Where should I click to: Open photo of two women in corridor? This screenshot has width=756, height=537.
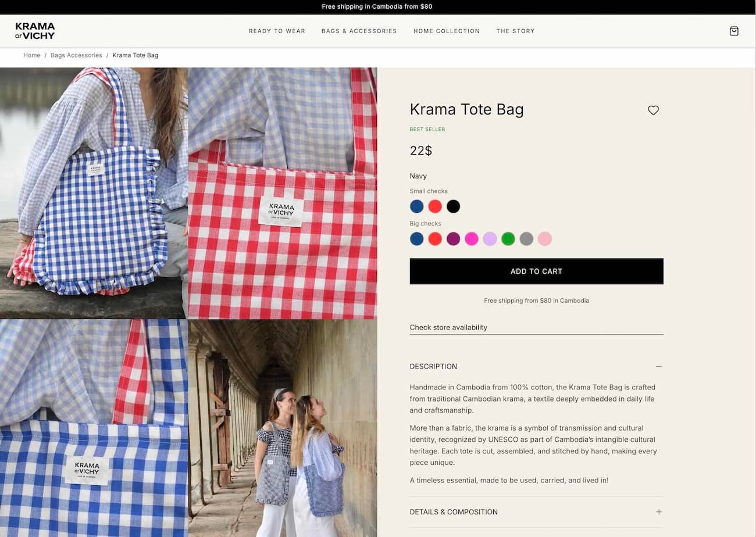point(283,428)
